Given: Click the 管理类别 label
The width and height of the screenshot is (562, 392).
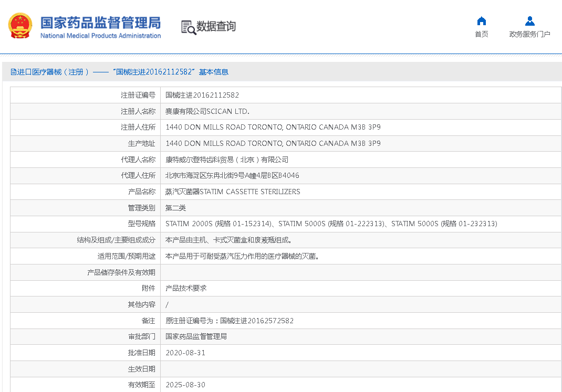Looking at the screenshot, I should click(x=142, y=208).
